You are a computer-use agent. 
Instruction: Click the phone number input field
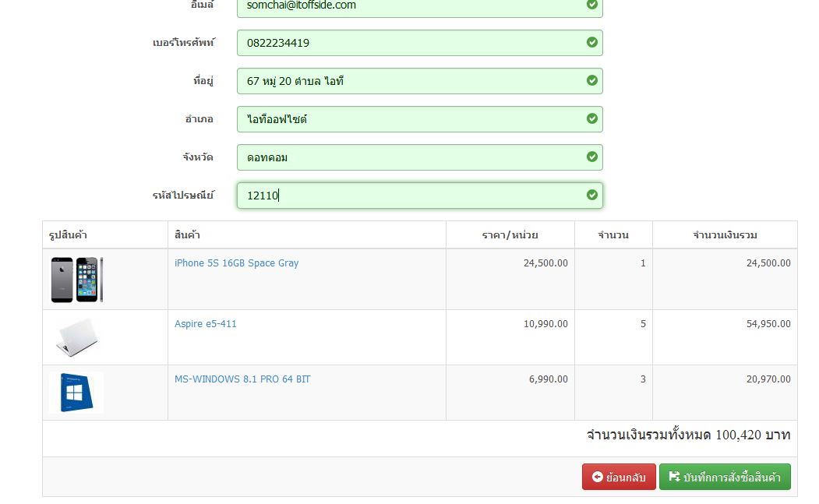click(419, 43)
